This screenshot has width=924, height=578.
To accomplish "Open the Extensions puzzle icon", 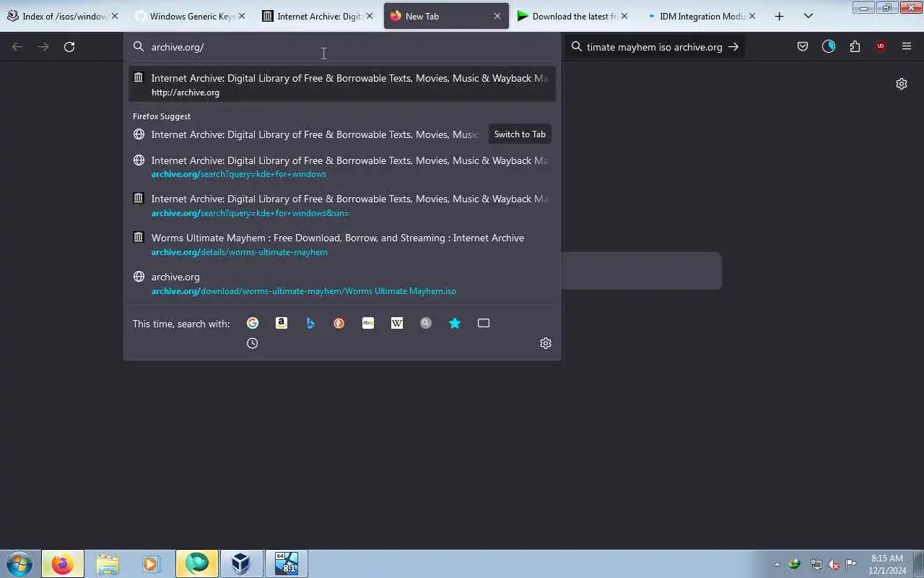I will (x=855, y=46).
